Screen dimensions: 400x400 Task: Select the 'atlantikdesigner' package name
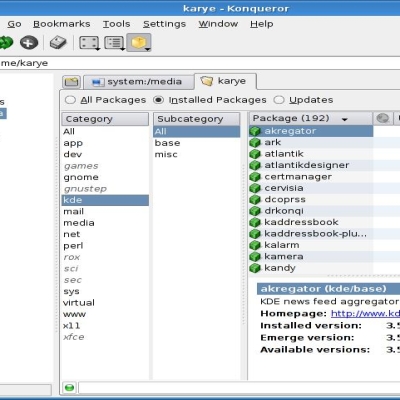coord(307,165)
